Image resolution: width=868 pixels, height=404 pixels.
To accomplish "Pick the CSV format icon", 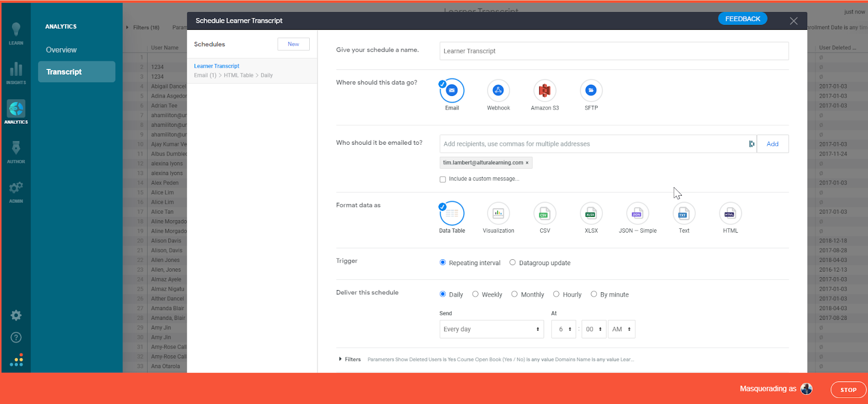I will coord(545,214).
